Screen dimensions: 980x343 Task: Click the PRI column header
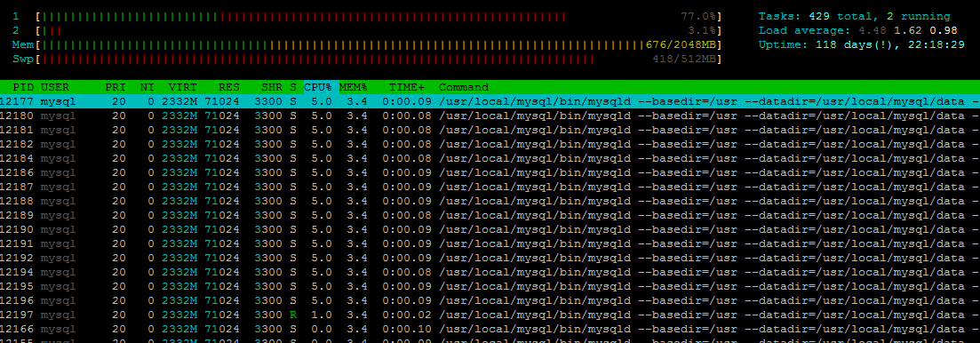click(x=116, y=87)
